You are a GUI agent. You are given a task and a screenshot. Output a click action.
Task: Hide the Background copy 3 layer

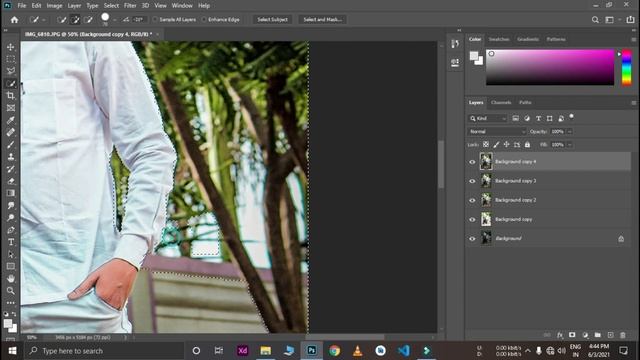[x=472, y=181]
